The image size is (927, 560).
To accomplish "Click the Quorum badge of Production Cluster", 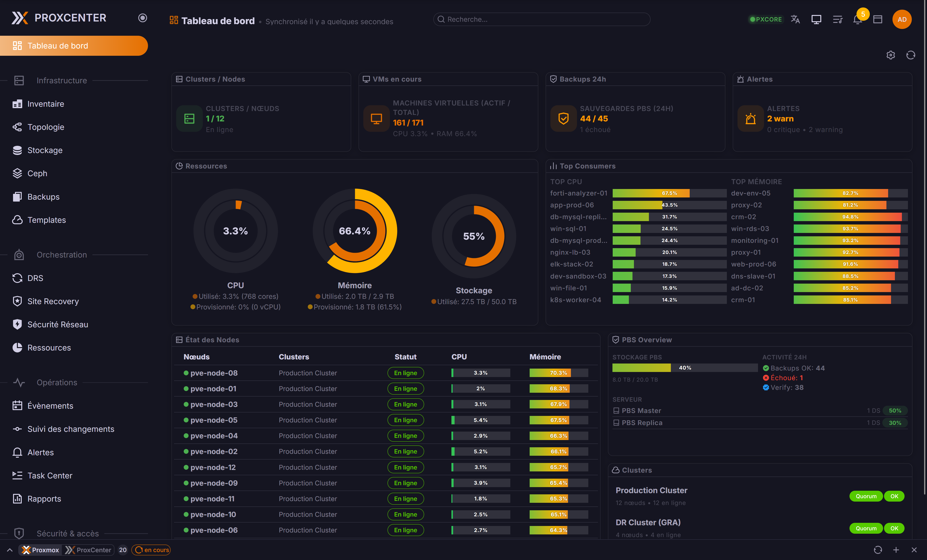I will (866, 496).
